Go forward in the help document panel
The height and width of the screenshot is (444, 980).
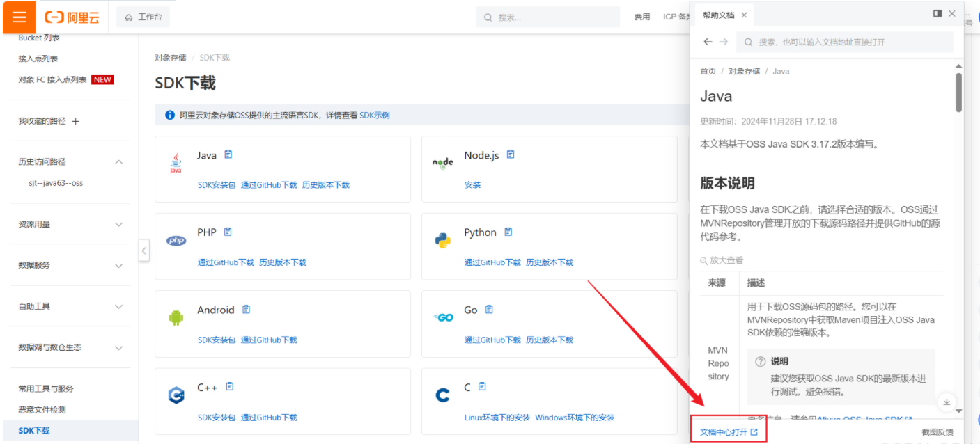click(724, 42)
